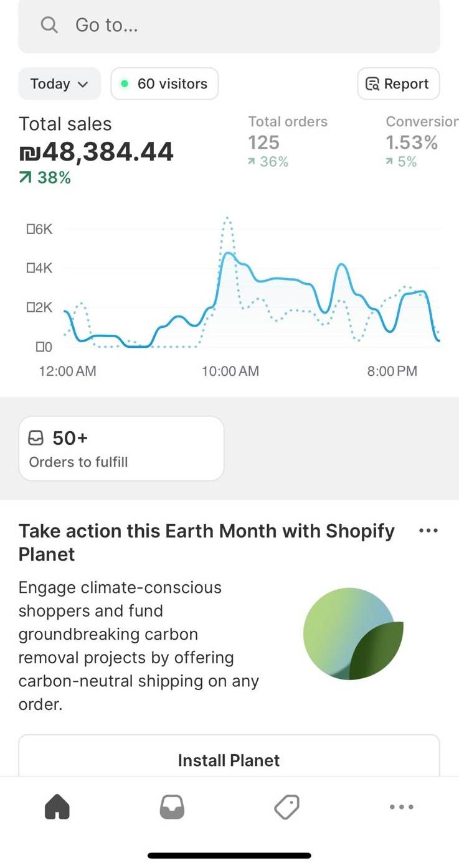Open the More menu in bottom bar
The image size is (459, 868).
pyautogui.click(x=401, y=807)
